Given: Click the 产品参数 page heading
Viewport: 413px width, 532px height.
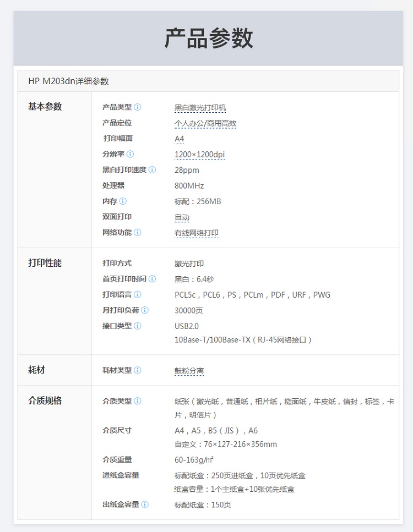Looking at the screenshot, I should pyautogui.click(x=209, y=38).
